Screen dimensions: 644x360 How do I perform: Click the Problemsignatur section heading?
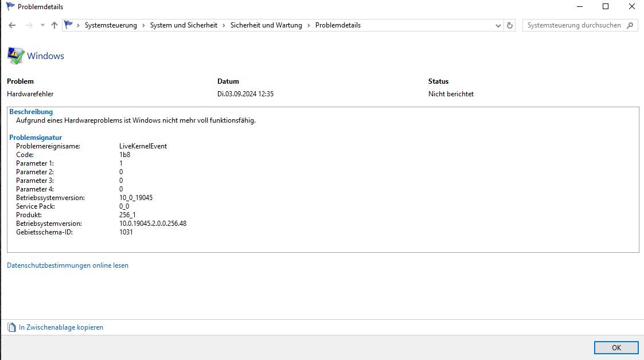(x=36, y=138)
